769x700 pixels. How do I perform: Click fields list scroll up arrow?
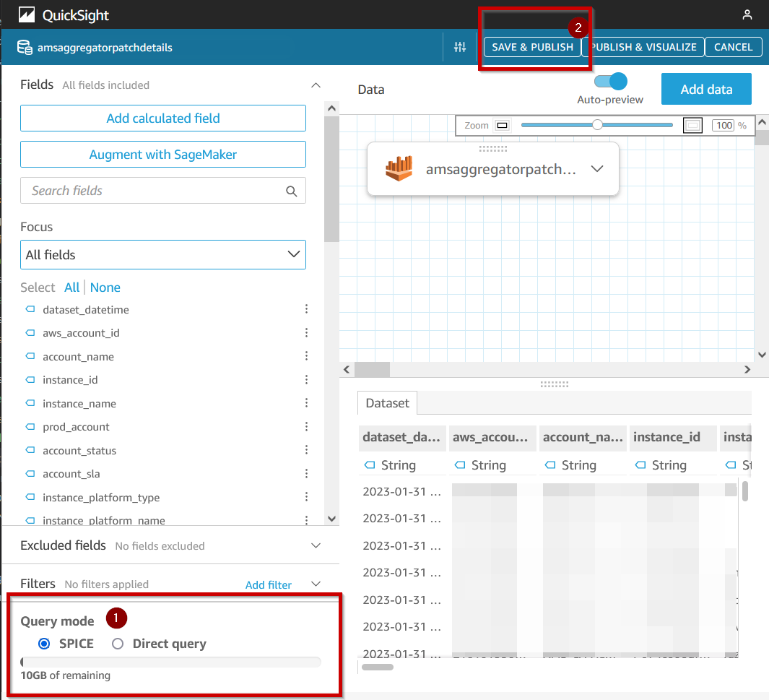tap(331, 108)
